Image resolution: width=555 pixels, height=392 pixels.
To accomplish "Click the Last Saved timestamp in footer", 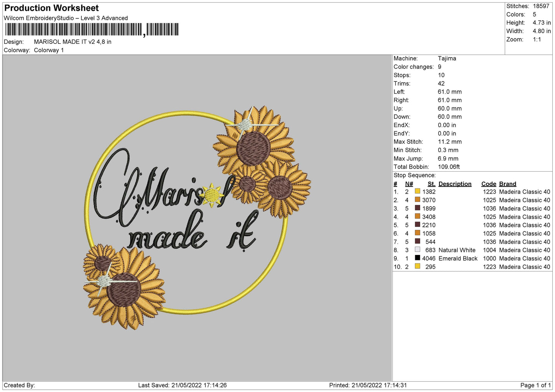I will click(182, 385).
